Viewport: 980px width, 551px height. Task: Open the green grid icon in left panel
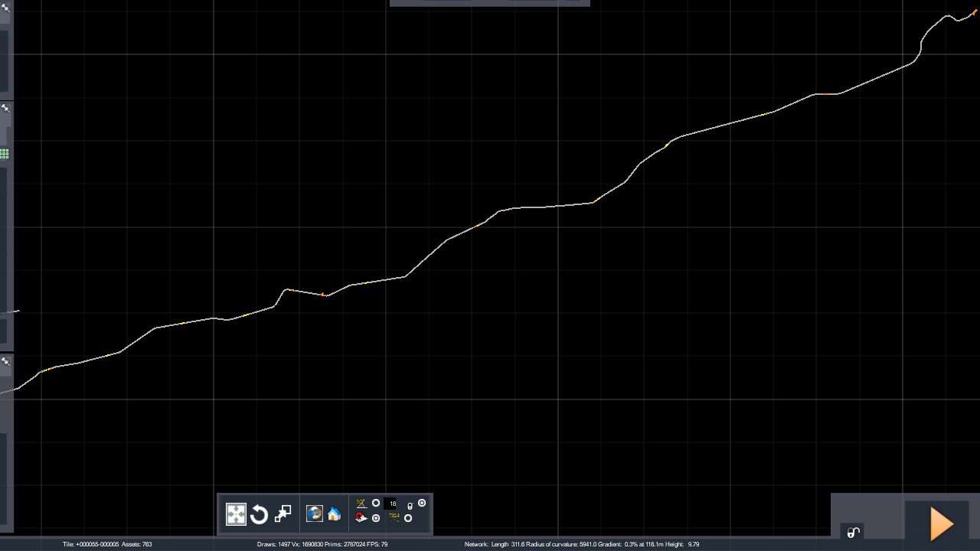coord(5,154)
